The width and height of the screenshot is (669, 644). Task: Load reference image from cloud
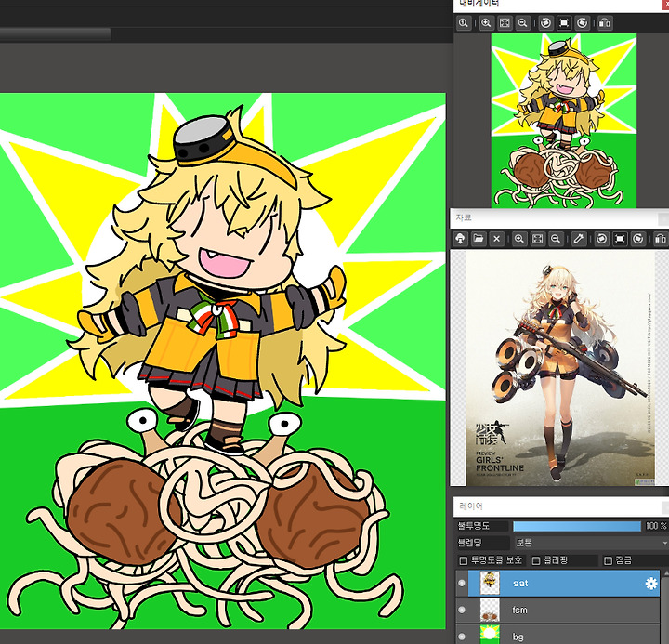point(460,239)
